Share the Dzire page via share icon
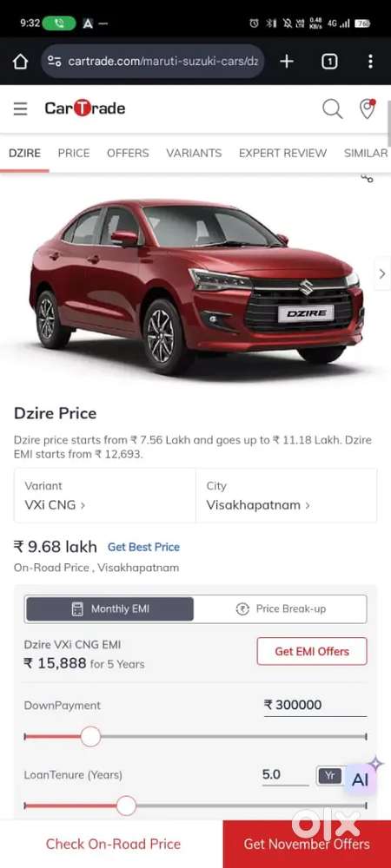 tap(368, 178)
